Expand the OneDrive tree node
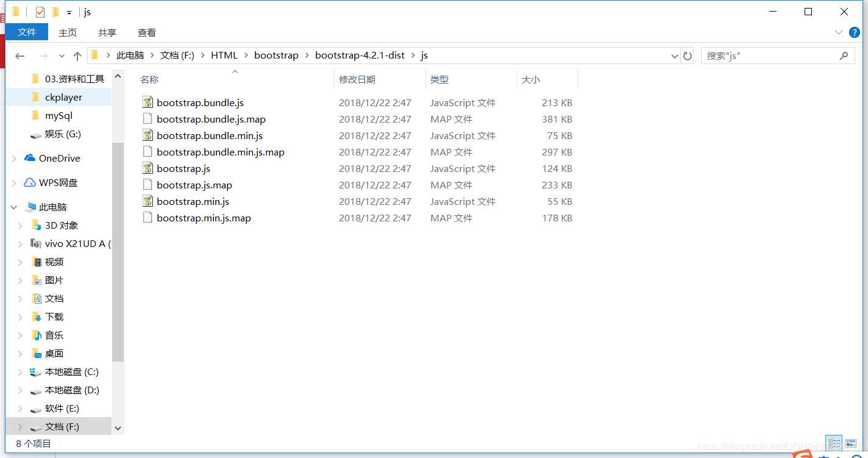868x458 pixels. pos(14,159)
